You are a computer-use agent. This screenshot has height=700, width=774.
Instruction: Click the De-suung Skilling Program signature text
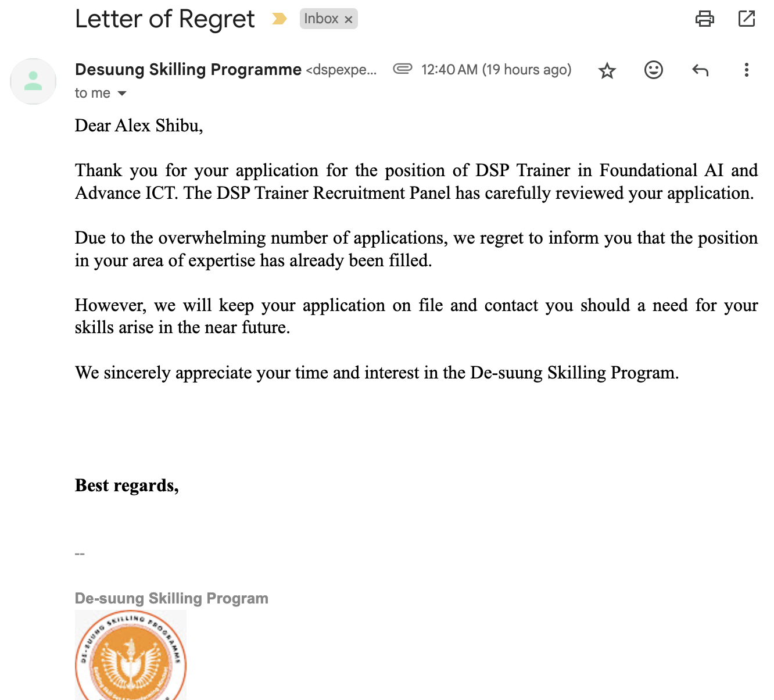click(x=171, y=598)
